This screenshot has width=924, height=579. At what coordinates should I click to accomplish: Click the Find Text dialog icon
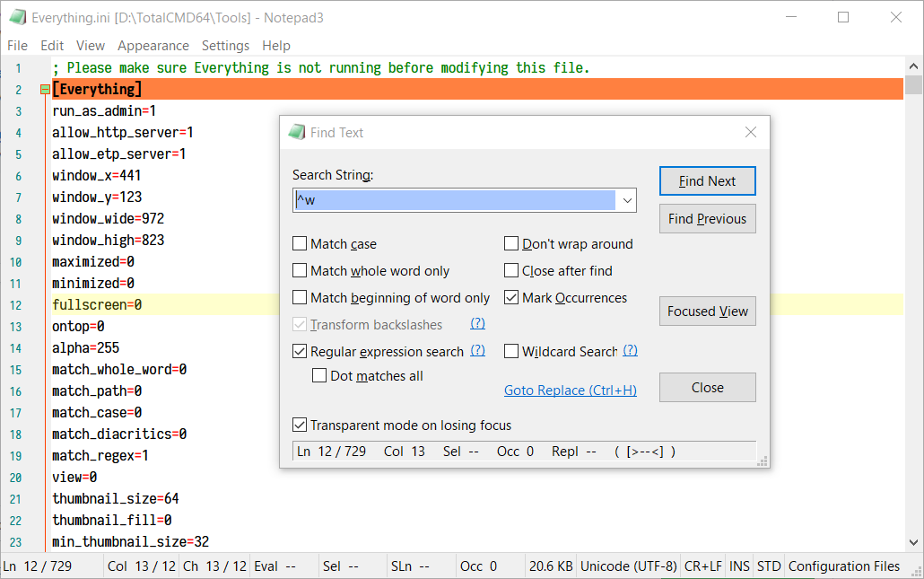click(x=297, y=131)
